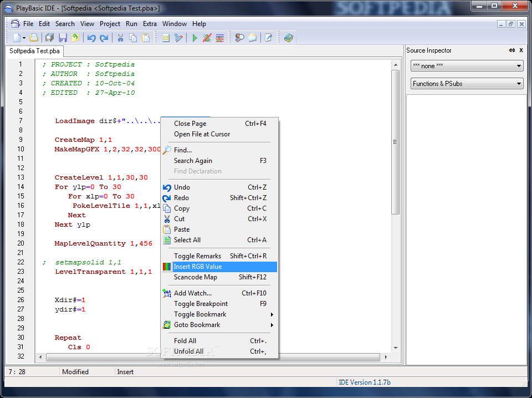Screen dimensions: 532x398
Task: Choose Toggle Remarks in context menu
Action: coord(220,256)
